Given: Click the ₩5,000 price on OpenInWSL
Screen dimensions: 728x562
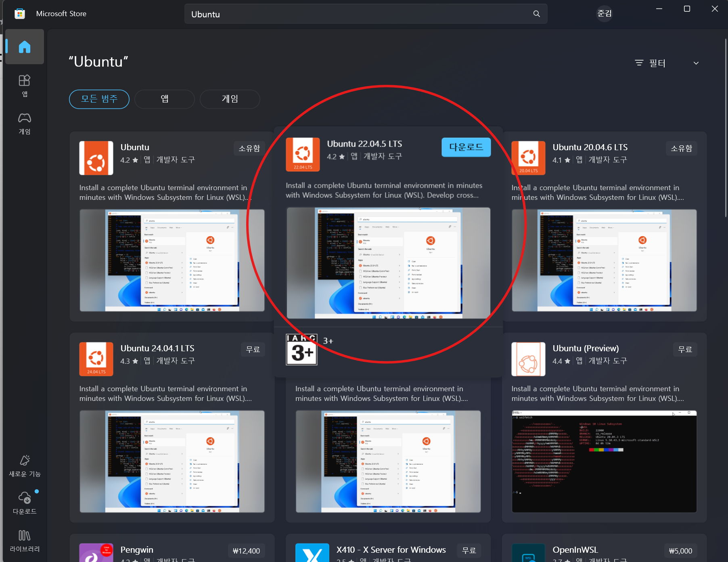Looking at the screenshot, I should 680,551.
